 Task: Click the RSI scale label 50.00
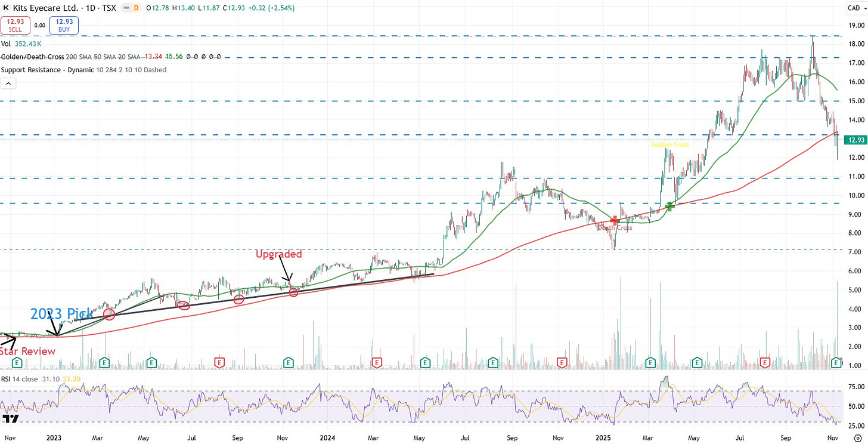point(855,406)
